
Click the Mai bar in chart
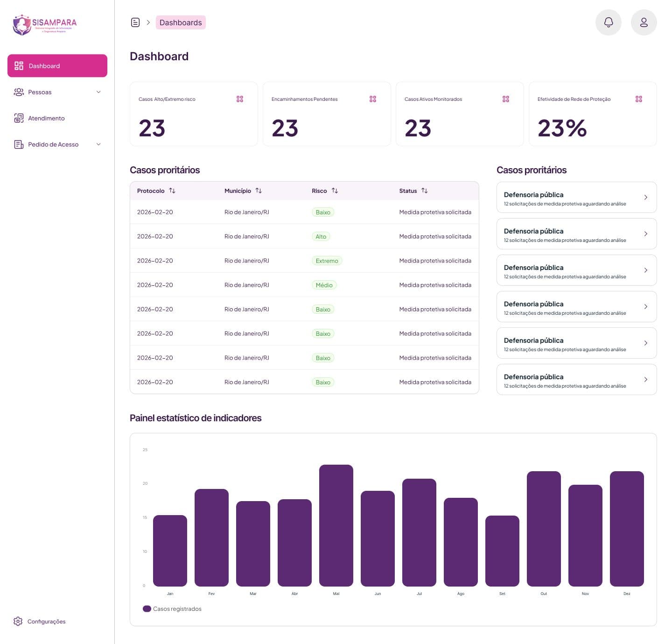tap(336, 525)
